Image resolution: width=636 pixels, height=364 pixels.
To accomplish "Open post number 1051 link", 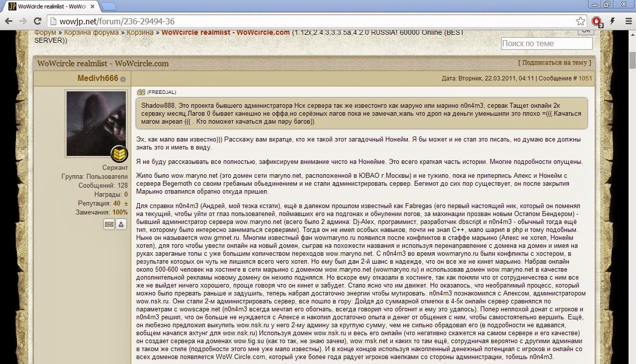I will (x=585, y=78).
